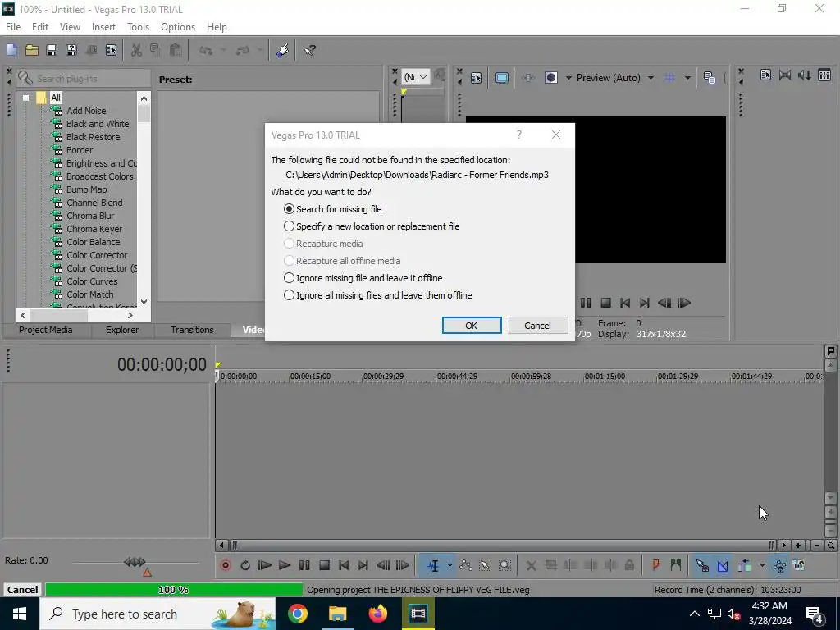Viewport: 840px width, 630px height.
Task: Click the Save disk icon in toolbar
Action: pos(52,50)
